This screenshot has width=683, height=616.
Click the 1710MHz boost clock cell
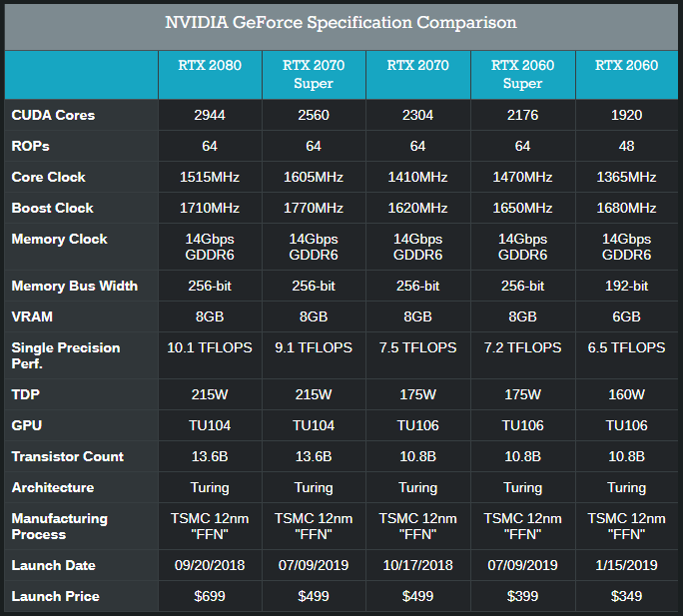[210, 208]
